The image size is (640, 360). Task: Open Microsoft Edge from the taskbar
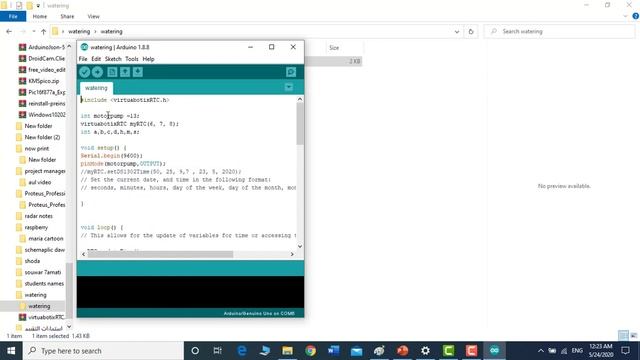(242, 351)
